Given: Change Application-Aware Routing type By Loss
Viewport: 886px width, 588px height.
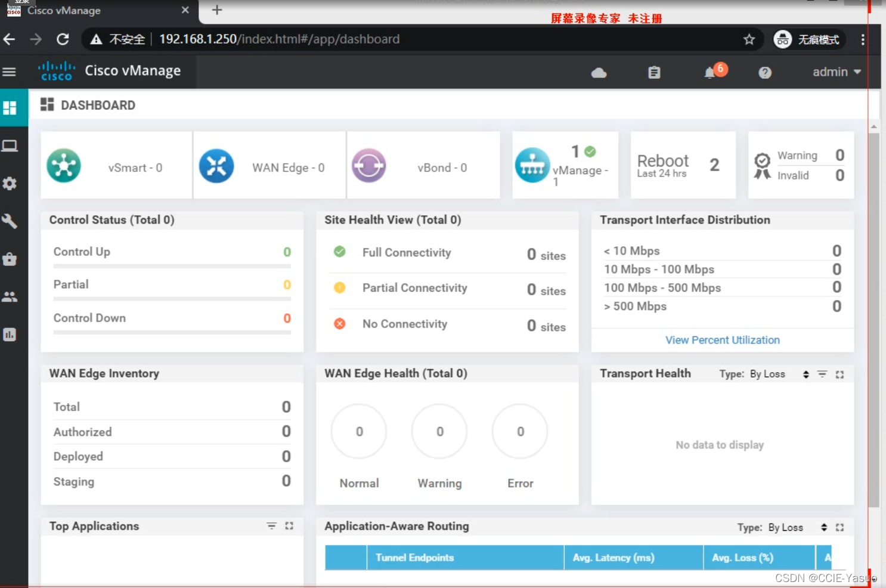Looking at the screenshot, I should [798, 527].
